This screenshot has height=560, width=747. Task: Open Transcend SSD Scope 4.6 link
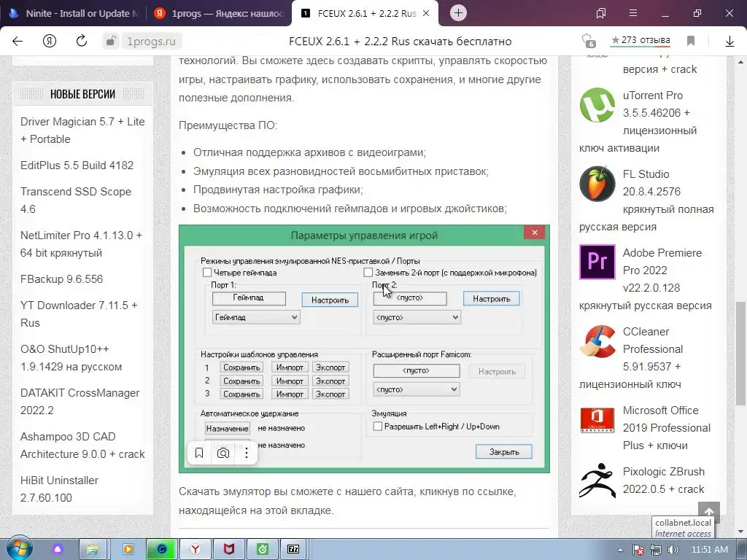(x=76, y=200)
